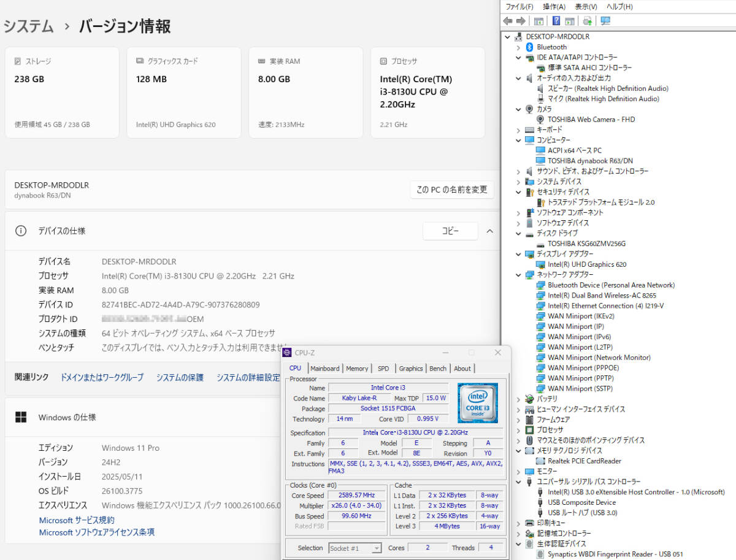Select the Intel(R) UHD Graphics 620 adapter icon
The width and height of the screenshot is (736, 560).
pos(541,264)
